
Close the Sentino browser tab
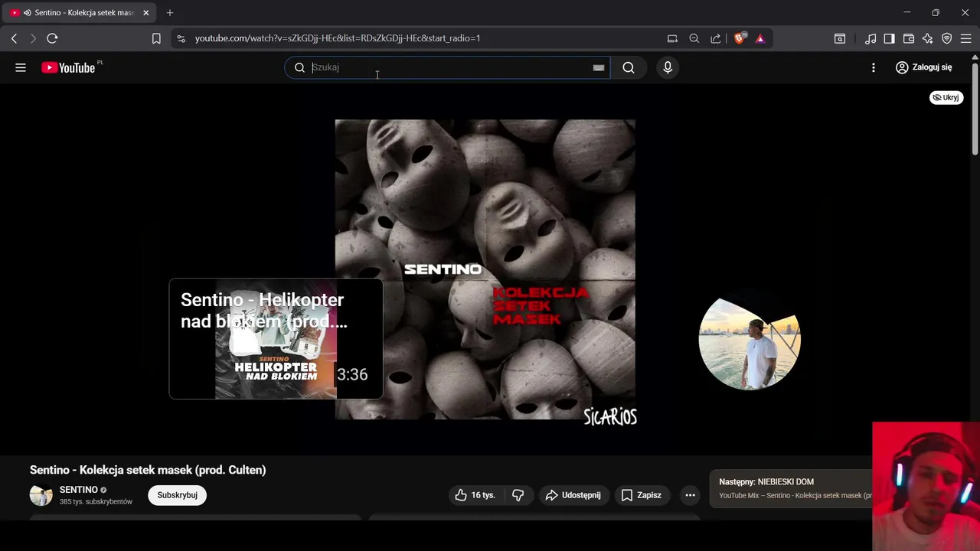click(x=145, y=13)
